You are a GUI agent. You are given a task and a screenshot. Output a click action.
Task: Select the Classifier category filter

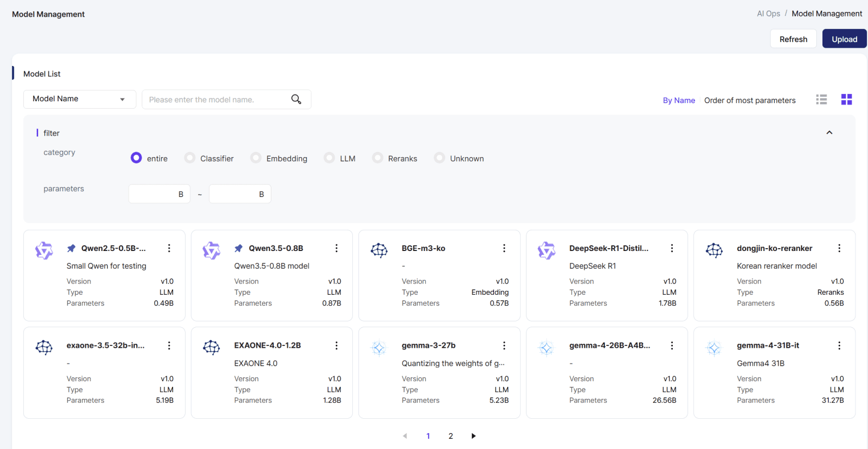(190, 158)
